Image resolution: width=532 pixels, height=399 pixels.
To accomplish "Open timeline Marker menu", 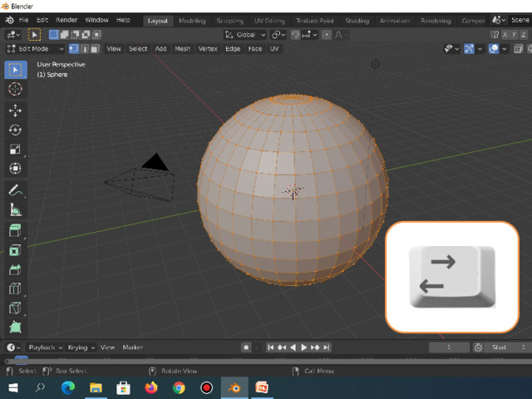I will pos(133,347).
